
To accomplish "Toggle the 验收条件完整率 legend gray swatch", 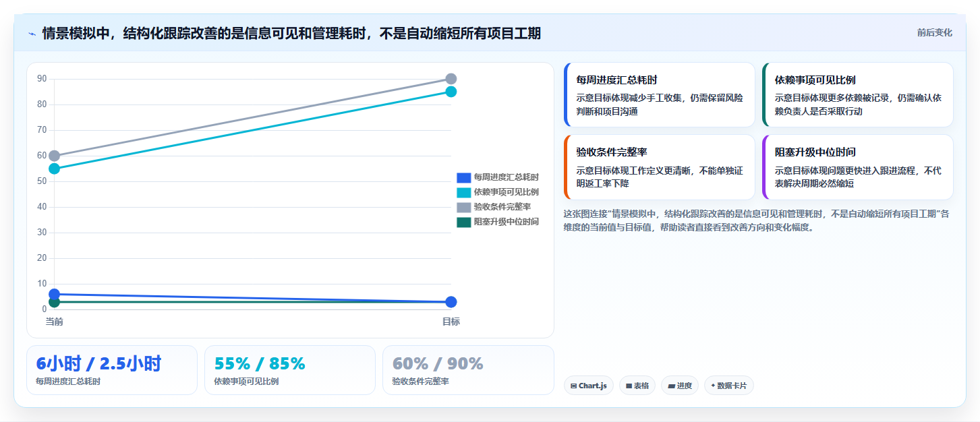I will (463, 207).
